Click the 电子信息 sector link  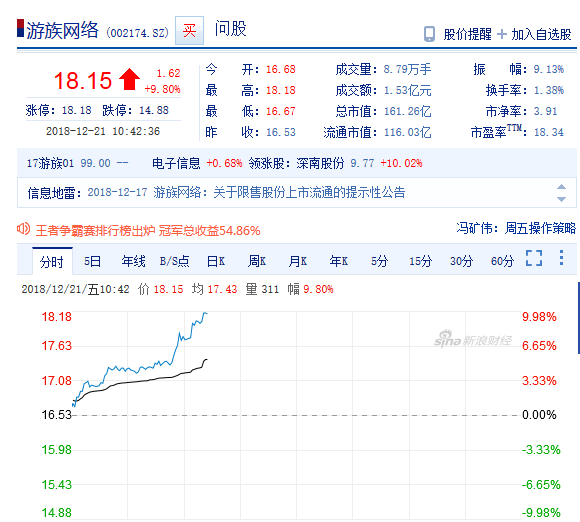tap(176, 163)
